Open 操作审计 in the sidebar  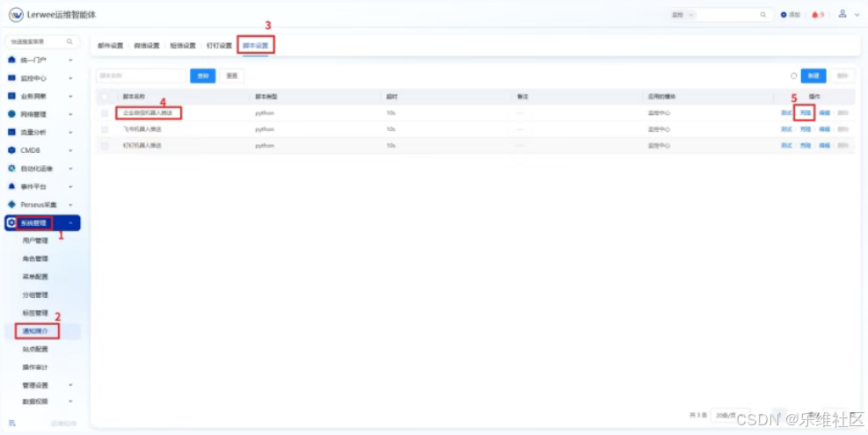coord(35,367)
